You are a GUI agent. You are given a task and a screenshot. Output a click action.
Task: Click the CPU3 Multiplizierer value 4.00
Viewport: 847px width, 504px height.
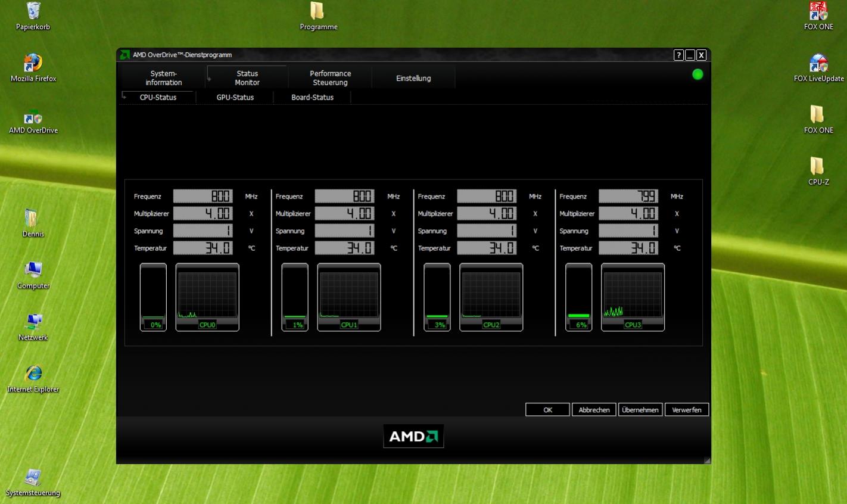coord(628,213)
